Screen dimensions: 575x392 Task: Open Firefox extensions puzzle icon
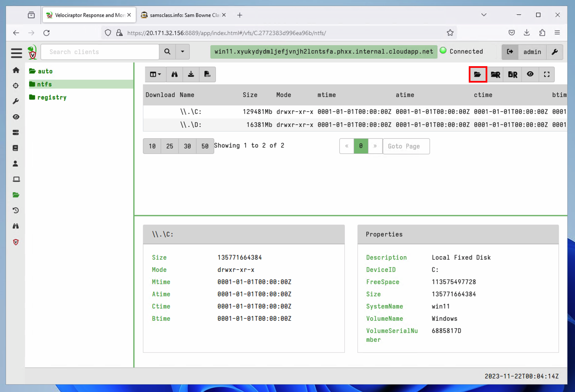point(542,33)
